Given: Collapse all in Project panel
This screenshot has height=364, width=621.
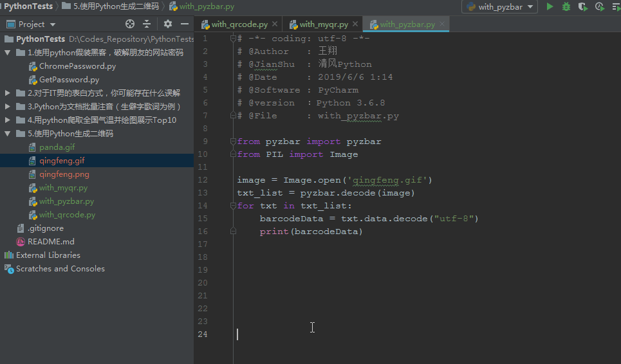Looking at the screenshot, I should point(147,24).
